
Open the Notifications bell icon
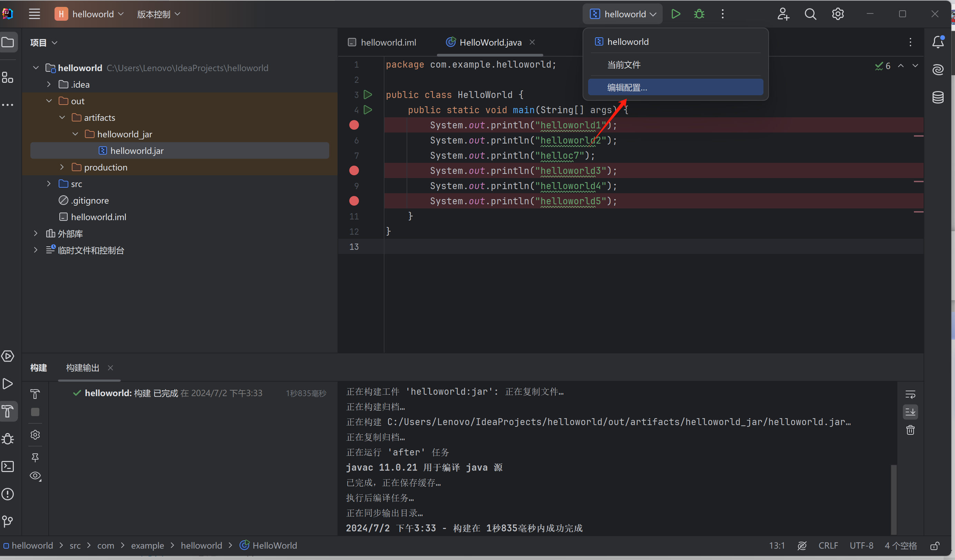tap(938, 42)
